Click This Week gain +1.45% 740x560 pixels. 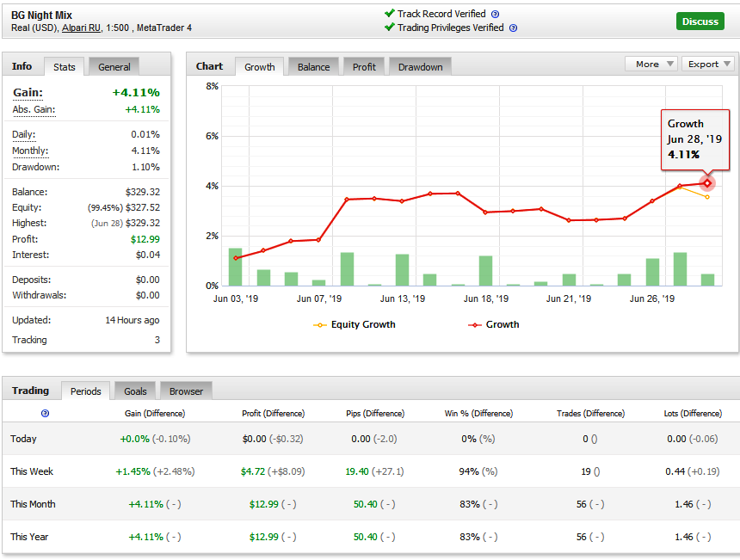click(x=133, y=471)
